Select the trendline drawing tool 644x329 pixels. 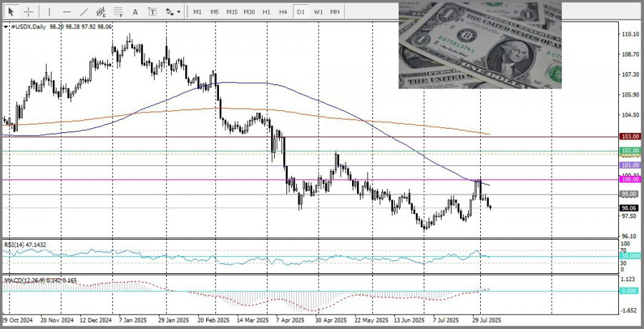[84, 12]
